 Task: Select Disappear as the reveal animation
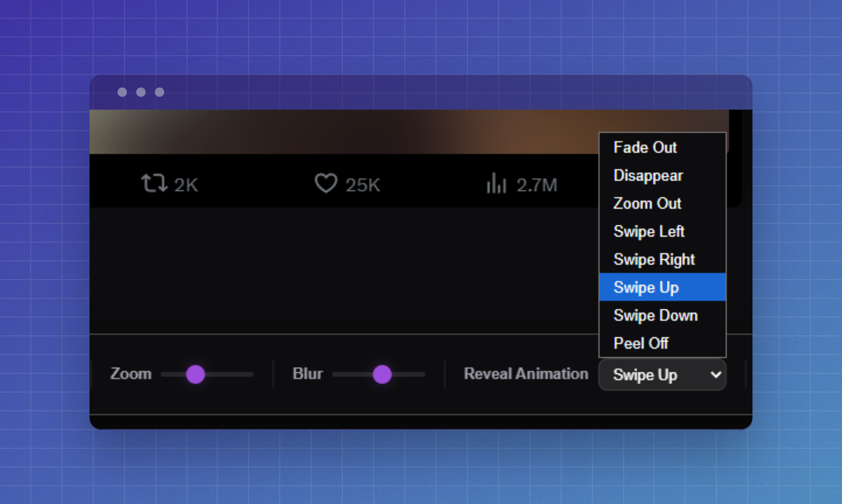[648, 175]
